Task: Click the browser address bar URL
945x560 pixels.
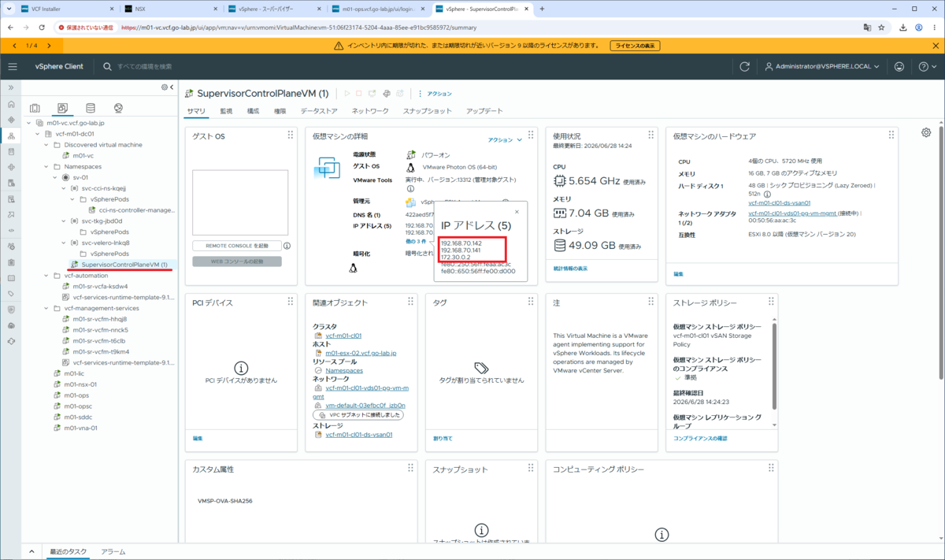Action: (x=299, y=27)
